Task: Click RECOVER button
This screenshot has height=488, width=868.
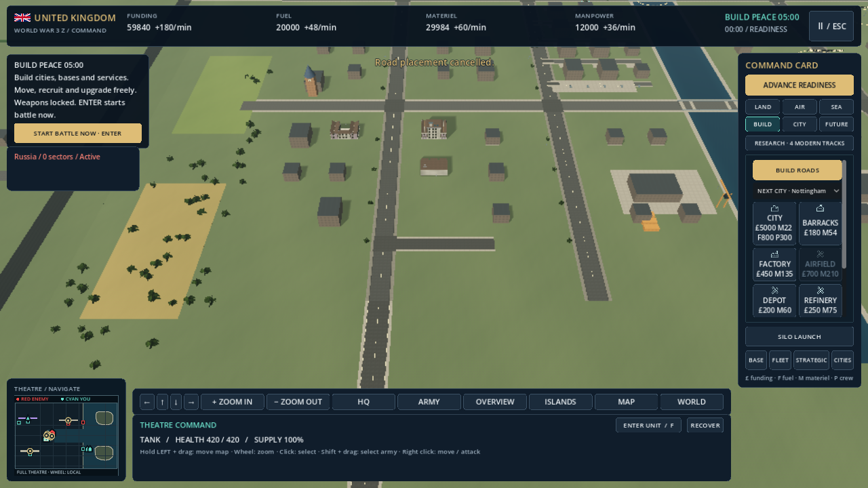Action: (705, 425)
